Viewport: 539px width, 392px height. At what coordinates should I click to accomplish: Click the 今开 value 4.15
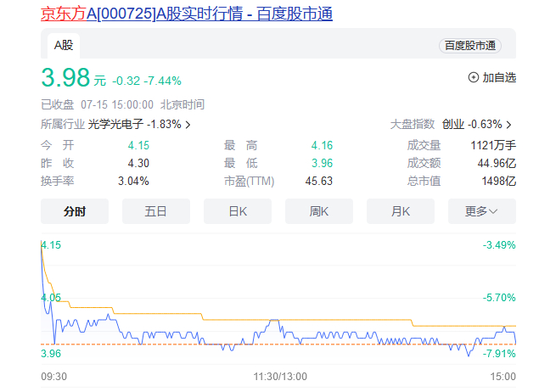click(138, 145)
